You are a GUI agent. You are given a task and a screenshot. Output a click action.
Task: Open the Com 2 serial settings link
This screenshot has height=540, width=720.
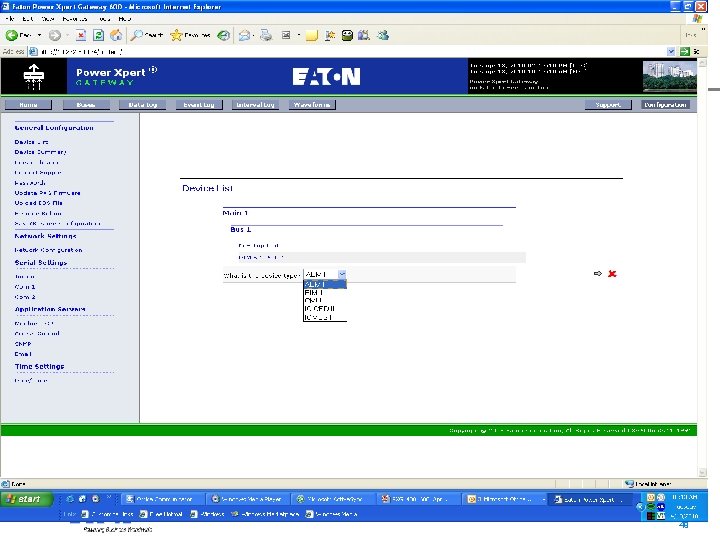coord(25,297)
